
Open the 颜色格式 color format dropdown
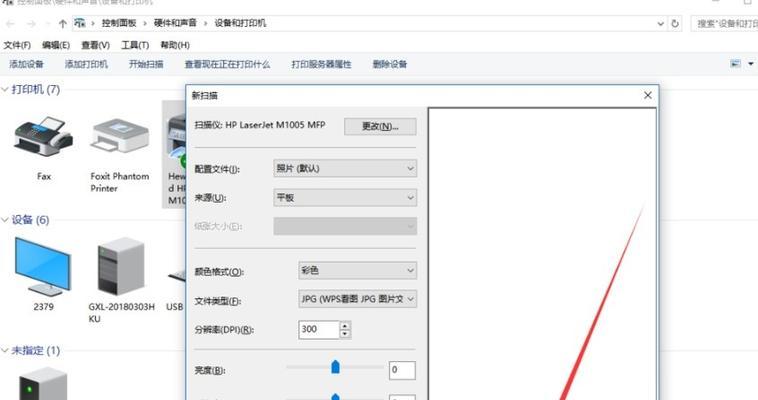pos(357,270)
